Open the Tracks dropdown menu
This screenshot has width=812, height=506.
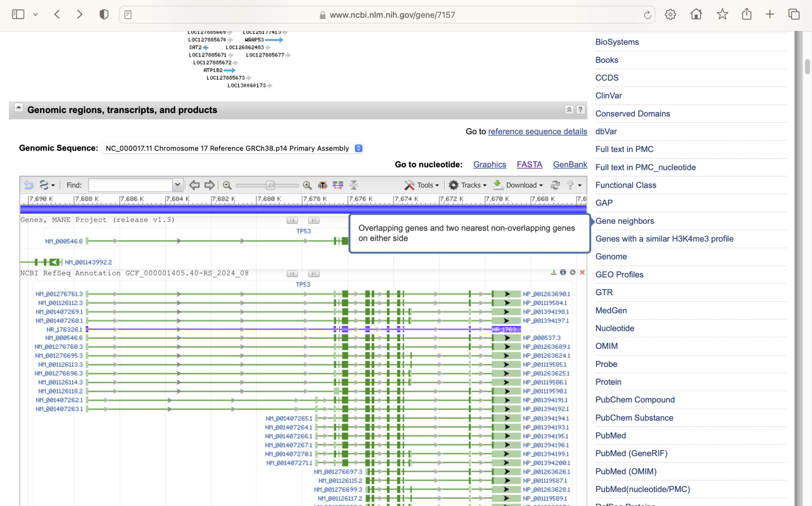point(468,185)
